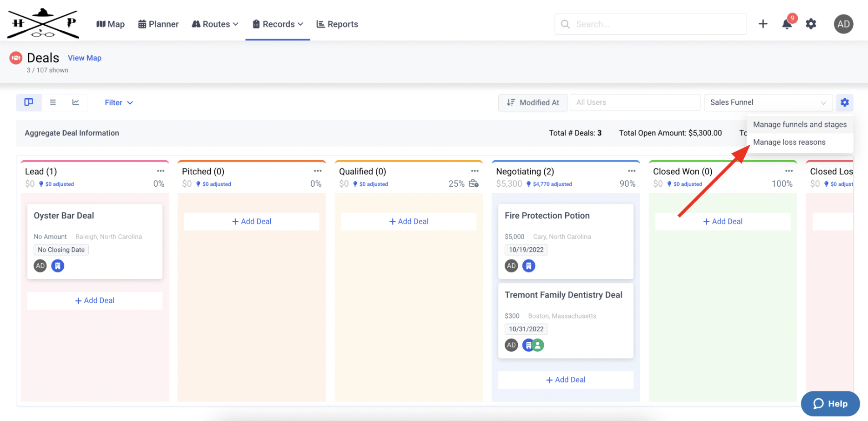Click $0 adjusted under Pitched
Screen dimensions: 868x421
(214, 184)
